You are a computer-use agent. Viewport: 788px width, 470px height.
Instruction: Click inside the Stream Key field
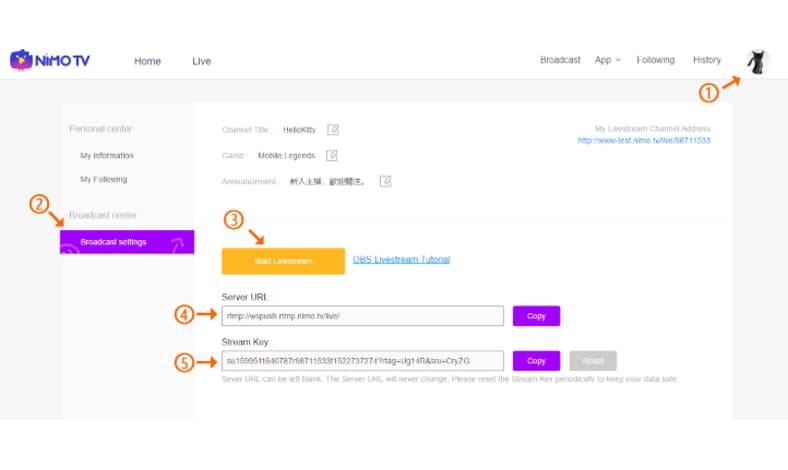(362, 360)
